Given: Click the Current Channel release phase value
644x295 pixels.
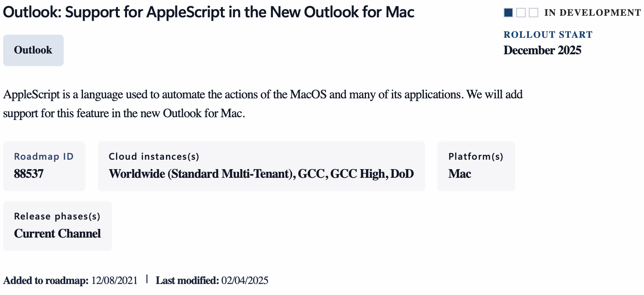Looking at the screenshot, I should (57, 234).
